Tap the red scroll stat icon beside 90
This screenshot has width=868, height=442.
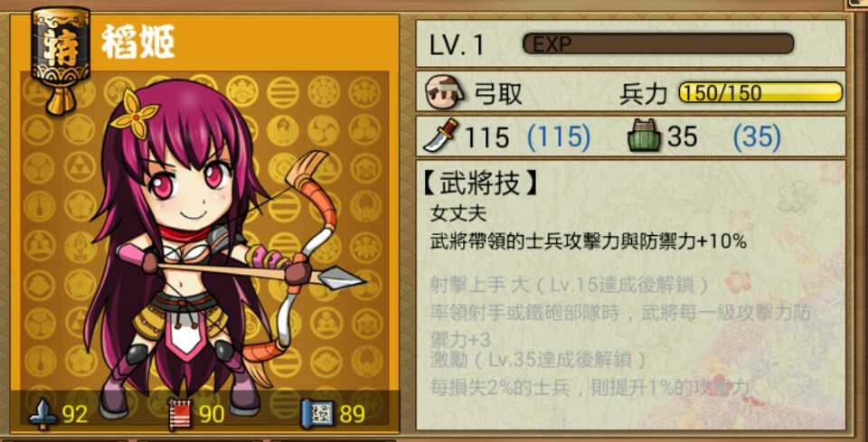pos(180,414)
